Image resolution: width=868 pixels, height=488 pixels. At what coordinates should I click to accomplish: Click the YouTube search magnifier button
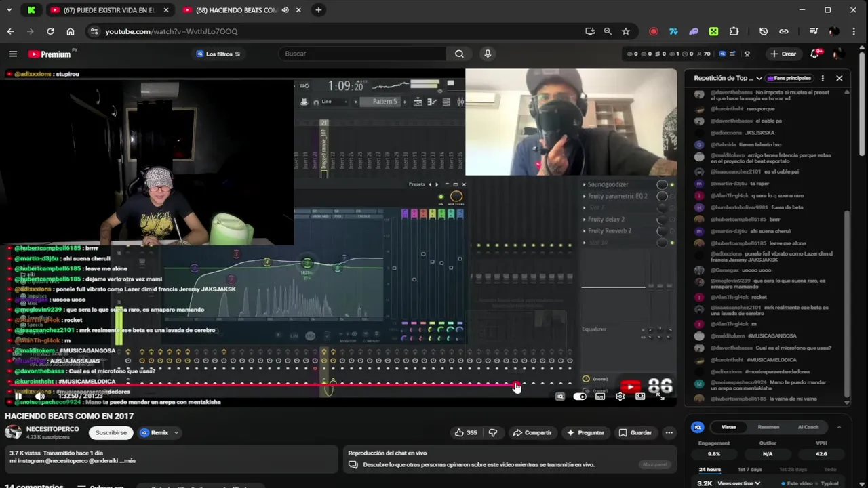coord(459,54)
